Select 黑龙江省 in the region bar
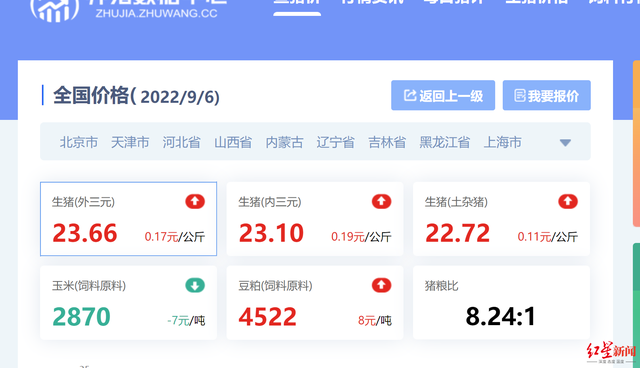 (445, 142)
